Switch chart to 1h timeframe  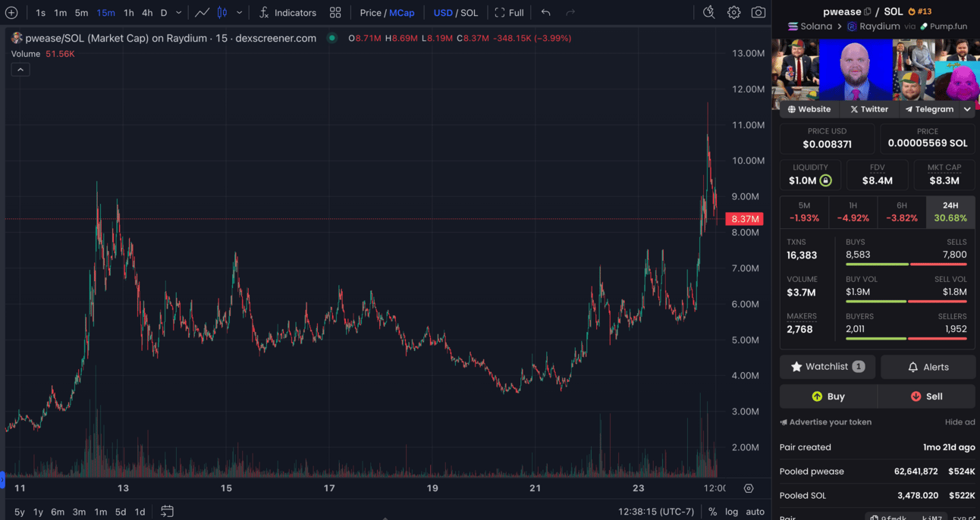(x=129, y=13)
